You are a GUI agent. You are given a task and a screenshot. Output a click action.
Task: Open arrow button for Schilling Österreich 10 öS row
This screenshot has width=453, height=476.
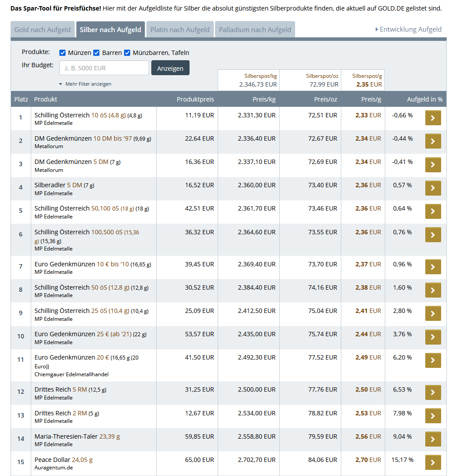[433, 118]
